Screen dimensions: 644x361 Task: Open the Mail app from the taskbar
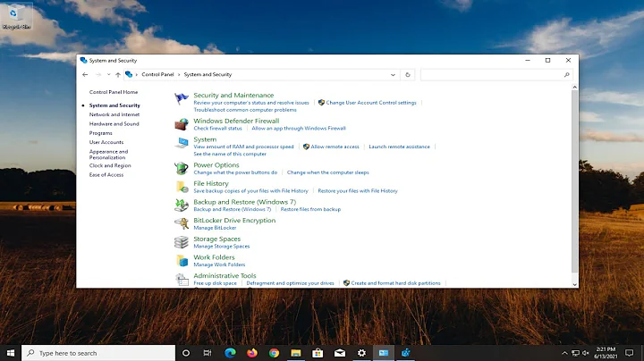pyautogui.click(x=340, y=353)
